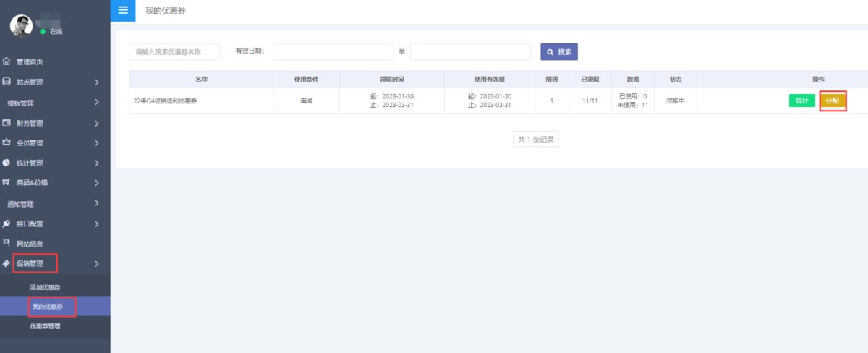Viewport: 868px width, 353px height.
Task: Expand the 会员管理 chevron
Action: (x=97, y=143)
